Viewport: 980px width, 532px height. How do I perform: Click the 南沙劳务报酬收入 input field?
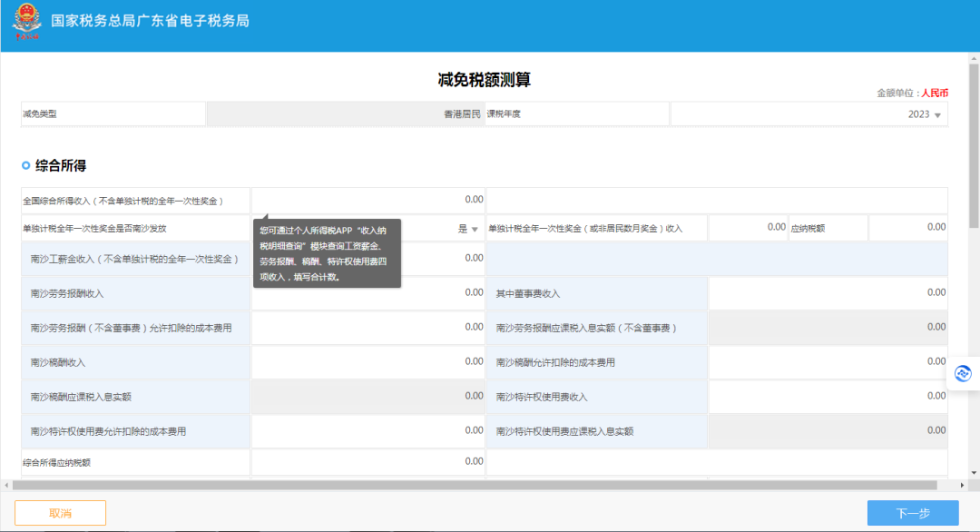pyautogui.click(x=368, y=293)
